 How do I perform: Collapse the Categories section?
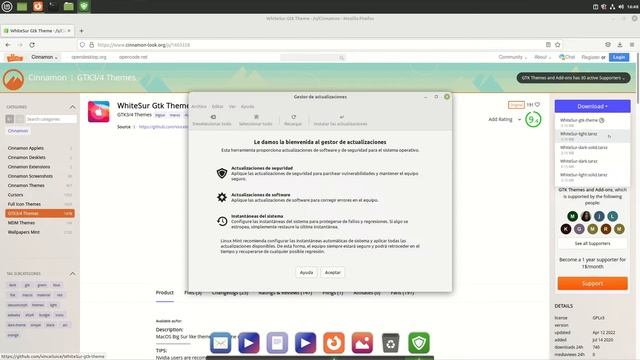tap(72, 107)
